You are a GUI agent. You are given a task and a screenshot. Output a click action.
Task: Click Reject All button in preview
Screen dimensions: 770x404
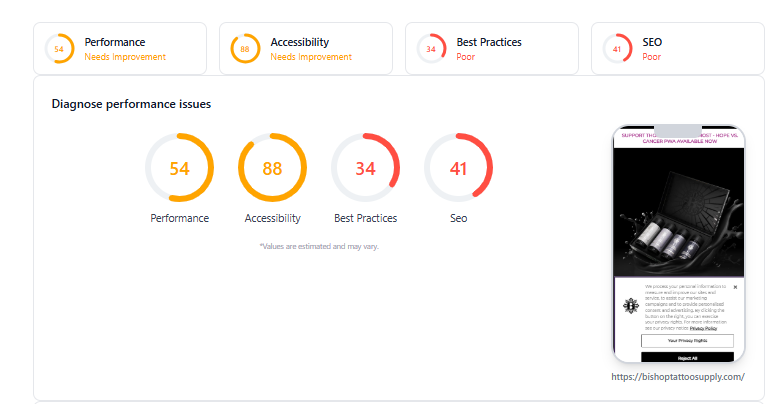(687, 357)
